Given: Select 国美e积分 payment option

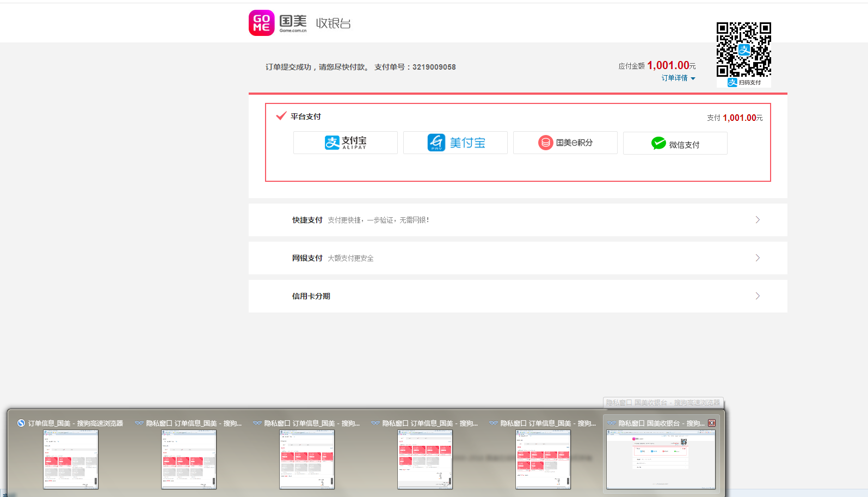Looking at the screenshot, I should [565, 143].
